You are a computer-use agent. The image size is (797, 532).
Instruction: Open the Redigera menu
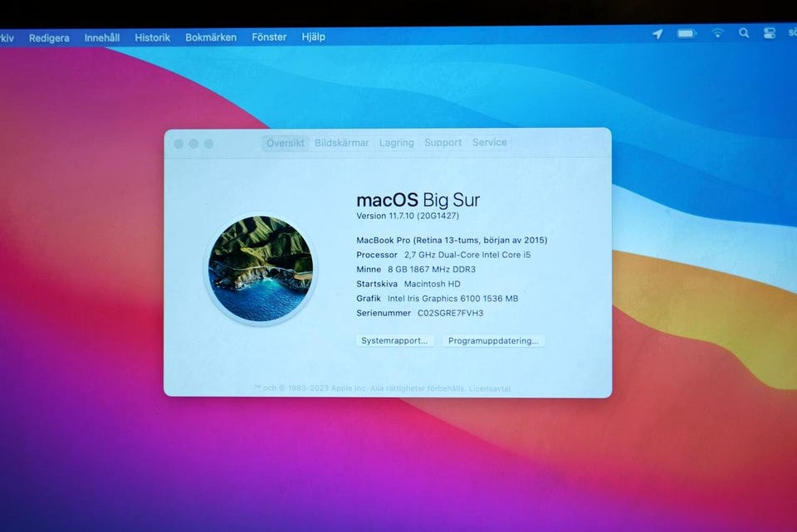49,38
